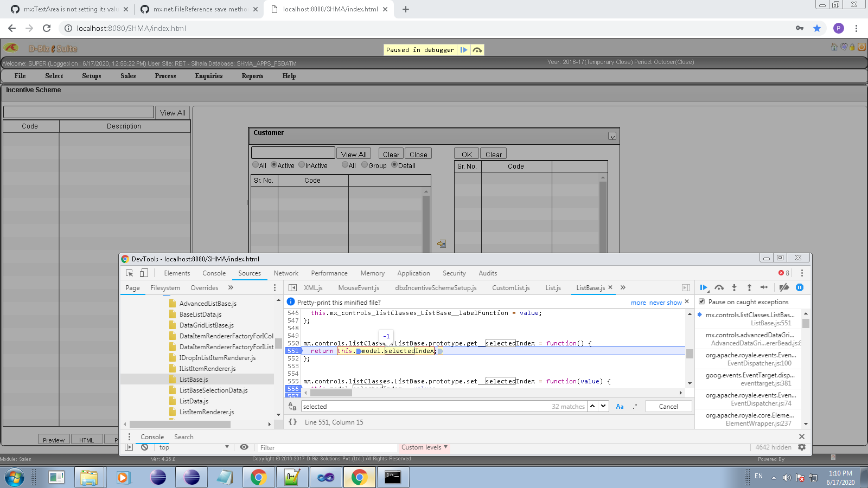The height and width of the screenshot is (488, 868).
Task: Select the Detail radio button
Action: click(x=394, y=165)
